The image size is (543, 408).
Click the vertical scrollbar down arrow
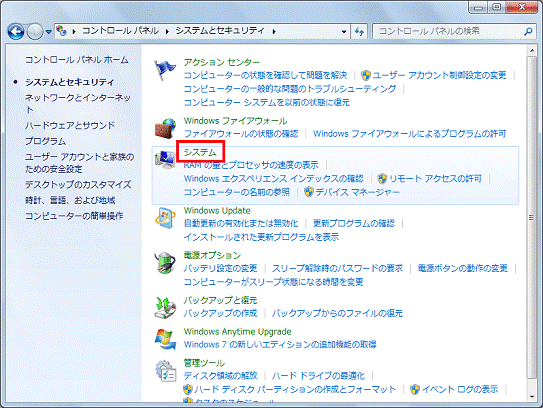tap(532, 397)
